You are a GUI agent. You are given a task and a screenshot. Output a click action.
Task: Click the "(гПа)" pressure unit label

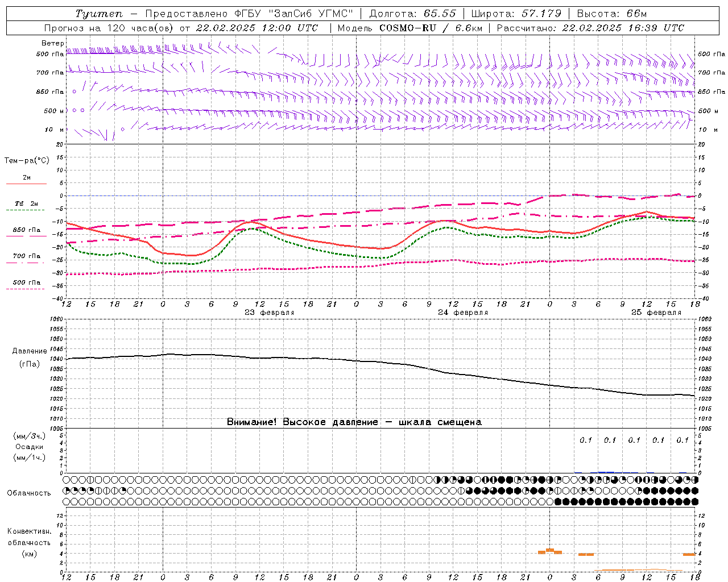[x=30, y=364]
